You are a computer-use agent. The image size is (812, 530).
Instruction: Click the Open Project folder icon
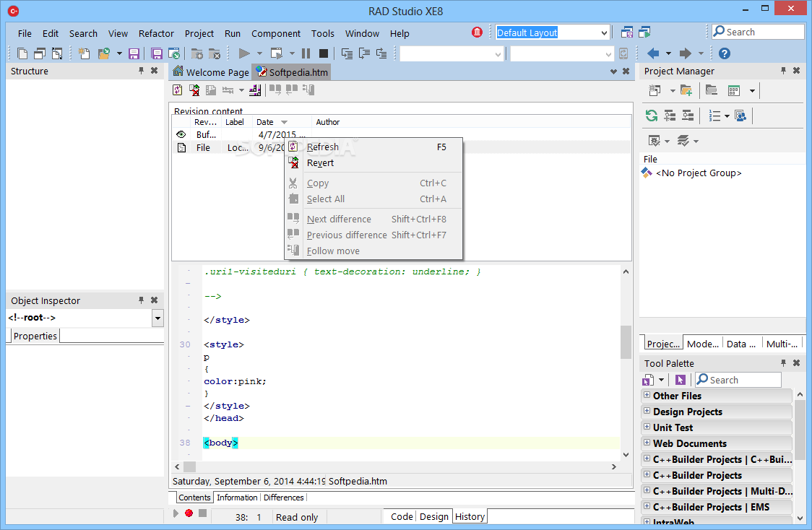104,53
